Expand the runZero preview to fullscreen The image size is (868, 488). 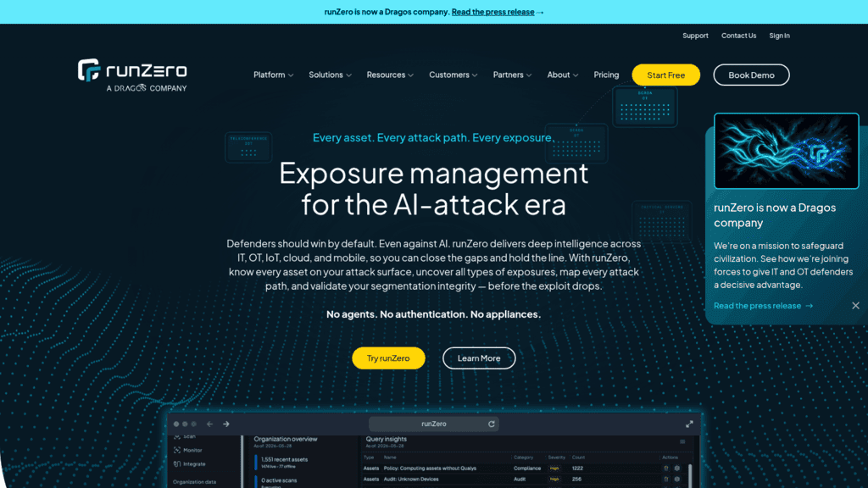pyautogui.click(x=689, y=424)
